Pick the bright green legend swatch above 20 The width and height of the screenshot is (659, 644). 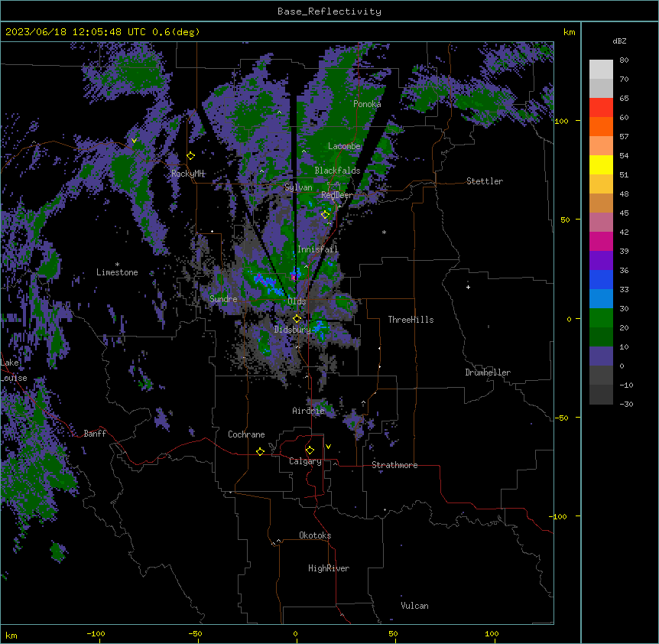(x=601, y=318)
